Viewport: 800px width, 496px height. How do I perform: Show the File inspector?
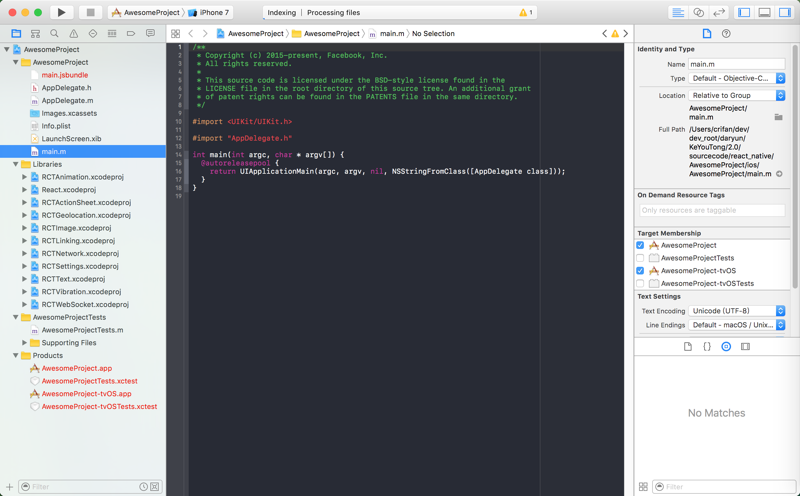point(707,34)
